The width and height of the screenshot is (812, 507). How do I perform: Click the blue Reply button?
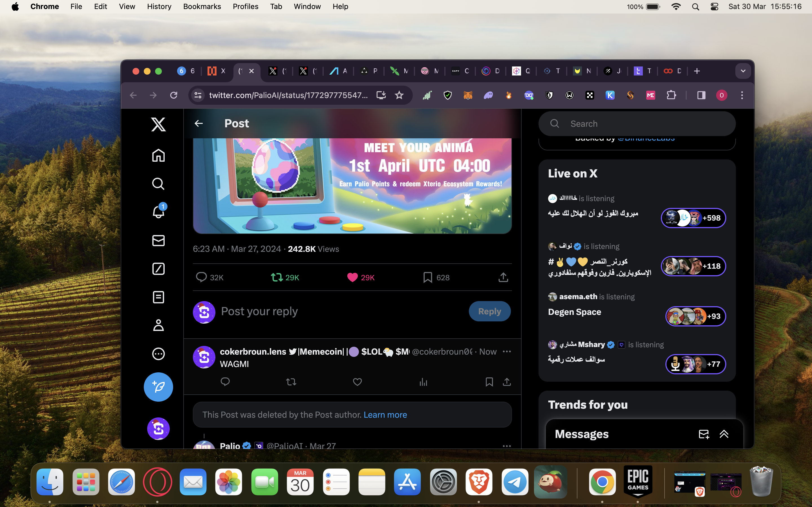coord(489,311)
